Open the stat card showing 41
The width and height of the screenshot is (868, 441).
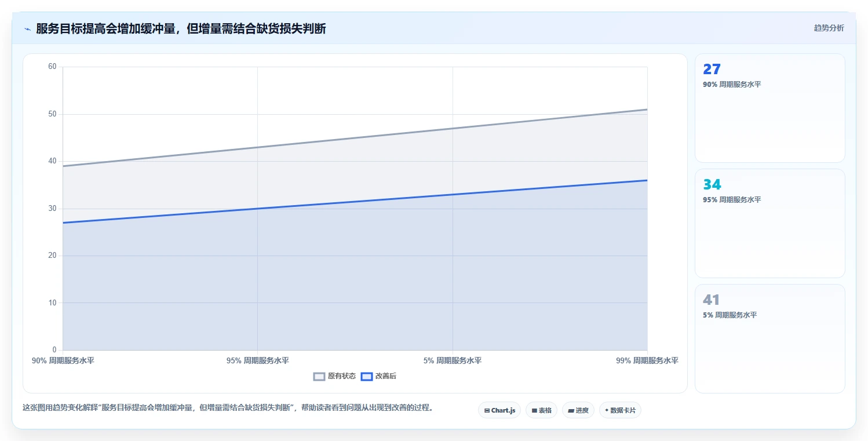click(769, 339)
